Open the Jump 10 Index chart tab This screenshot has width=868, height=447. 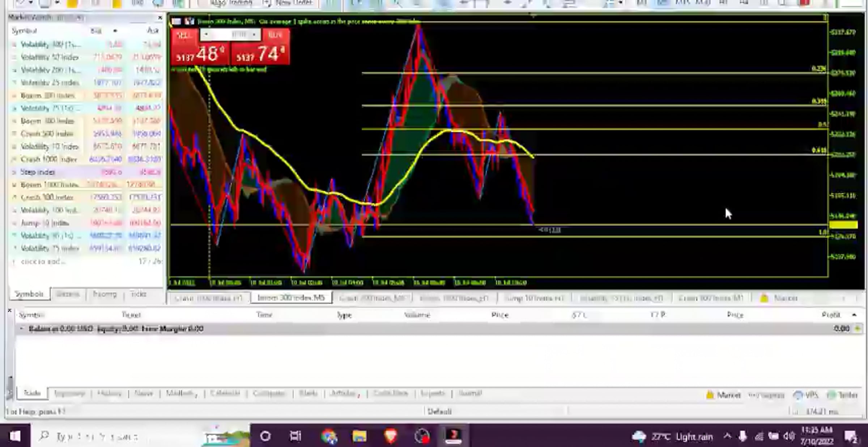click(534, 298)
